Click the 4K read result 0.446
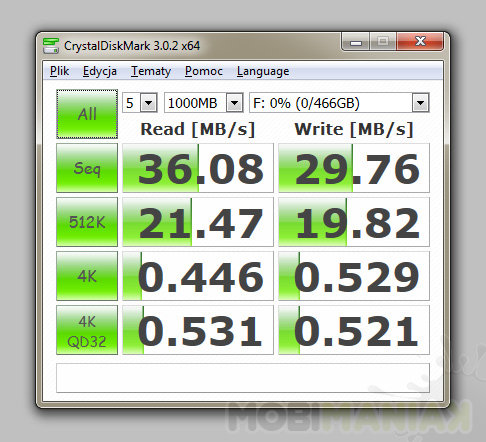The height and width of the screenshot is (442, 486). click(x=198, y=276)
